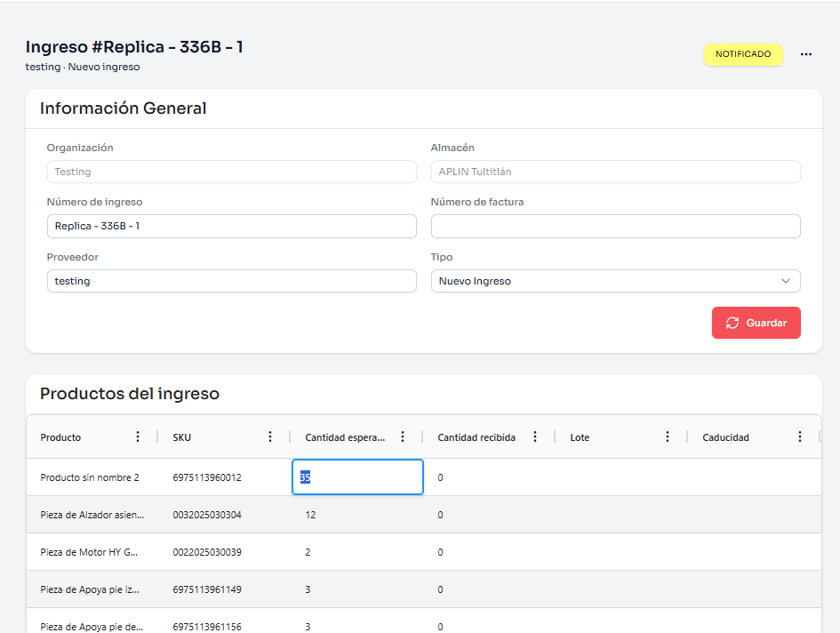Open the SKU column menu
This screenshot has height=633, width=840.
(x=270, y=437)
